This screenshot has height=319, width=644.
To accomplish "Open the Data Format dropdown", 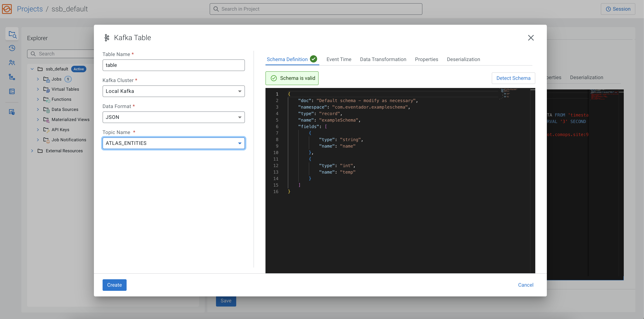I will (174, 117).
